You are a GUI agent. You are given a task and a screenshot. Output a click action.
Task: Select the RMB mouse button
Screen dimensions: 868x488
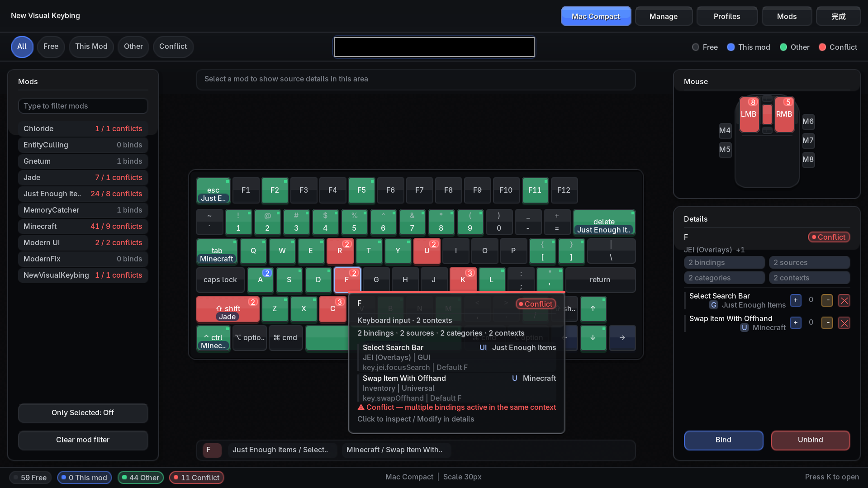[x=784, y=114]
